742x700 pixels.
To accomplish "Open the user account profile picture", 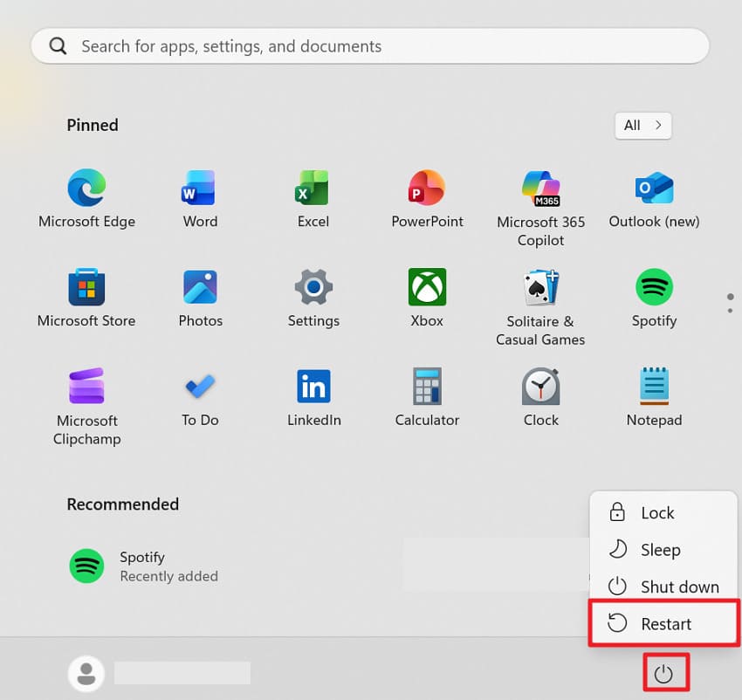I will pos(86,674).
